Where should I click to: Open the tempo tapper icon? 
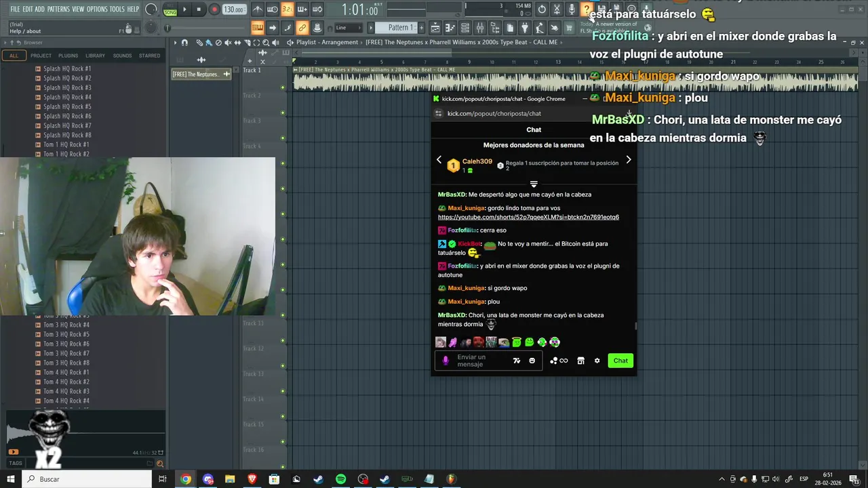point(540,28)
